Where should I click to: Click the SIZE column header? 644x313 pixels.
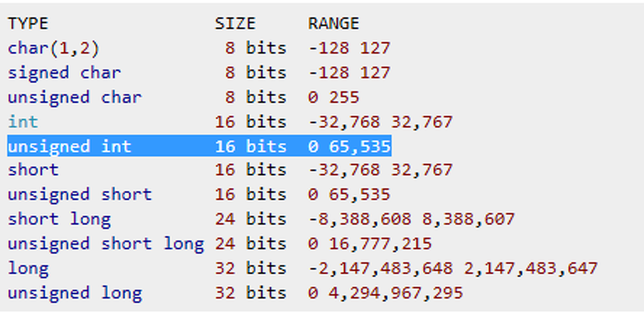pos(235,24)
